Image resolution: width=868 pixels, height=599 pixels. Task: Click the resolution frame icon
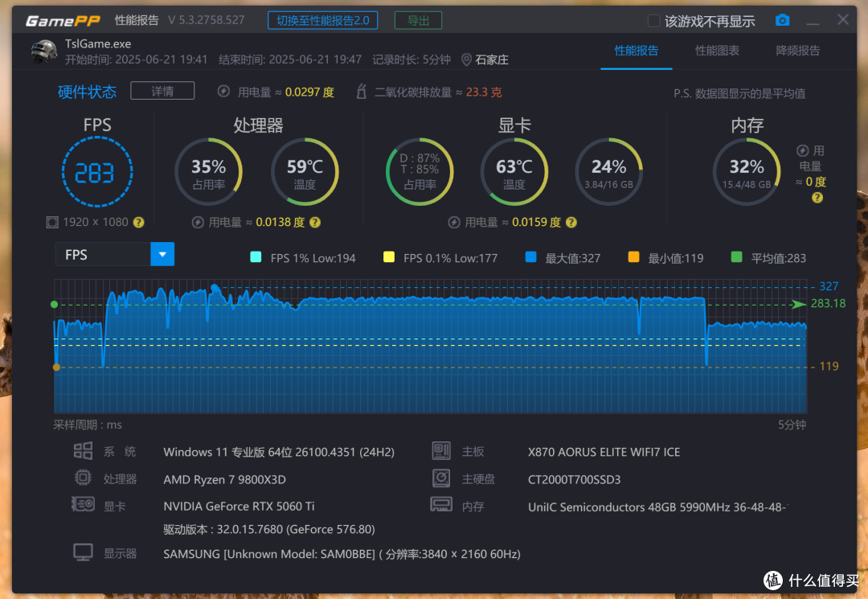click(x=52, y=223)
